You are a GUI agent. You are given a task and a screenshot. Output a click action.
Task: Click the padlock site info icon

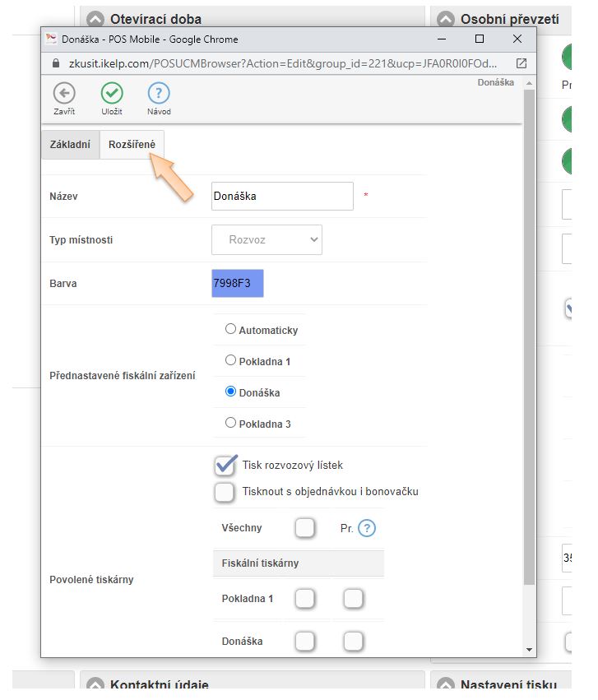tap(56, 63)
